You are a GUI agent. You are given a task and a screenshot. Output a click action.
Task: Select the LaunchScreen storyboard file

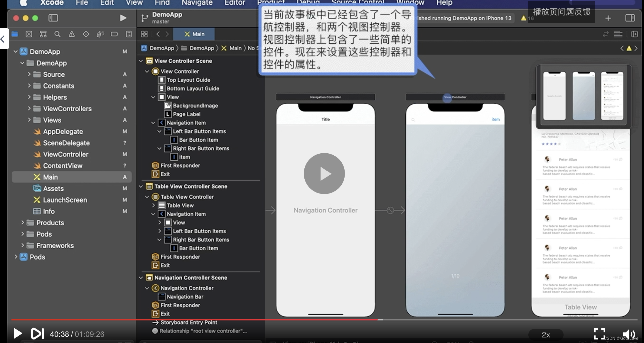64,200
